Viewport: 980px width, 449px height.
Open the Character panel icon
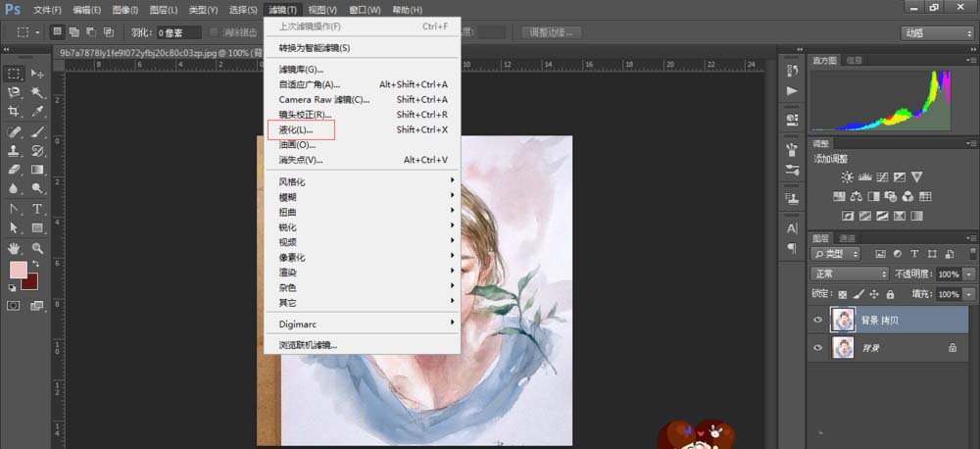[792, 228]
